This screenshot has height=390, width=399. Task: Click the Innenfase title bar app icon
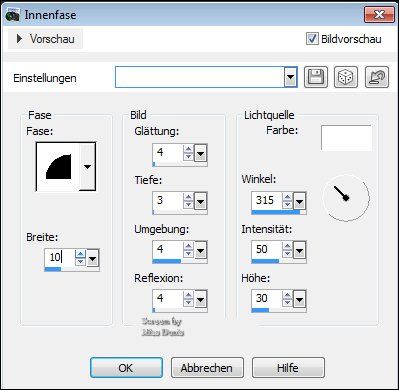point(12,15)
